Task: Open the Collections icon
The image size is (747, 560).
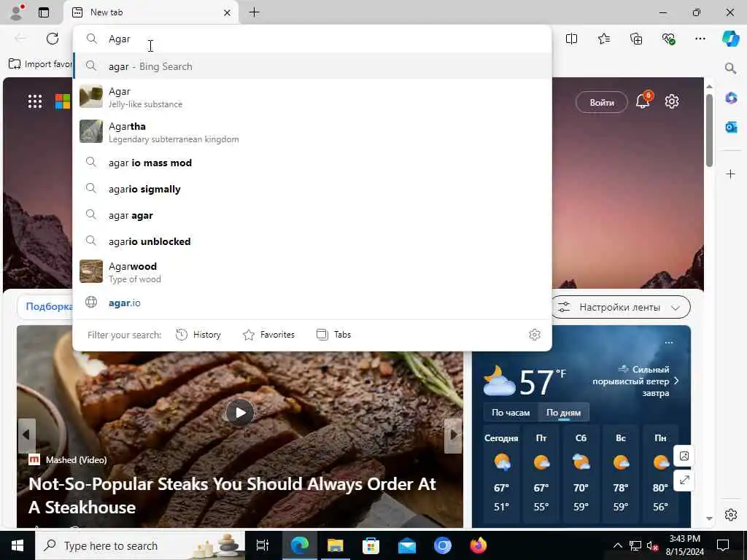Action: click(x=636, y=39)
